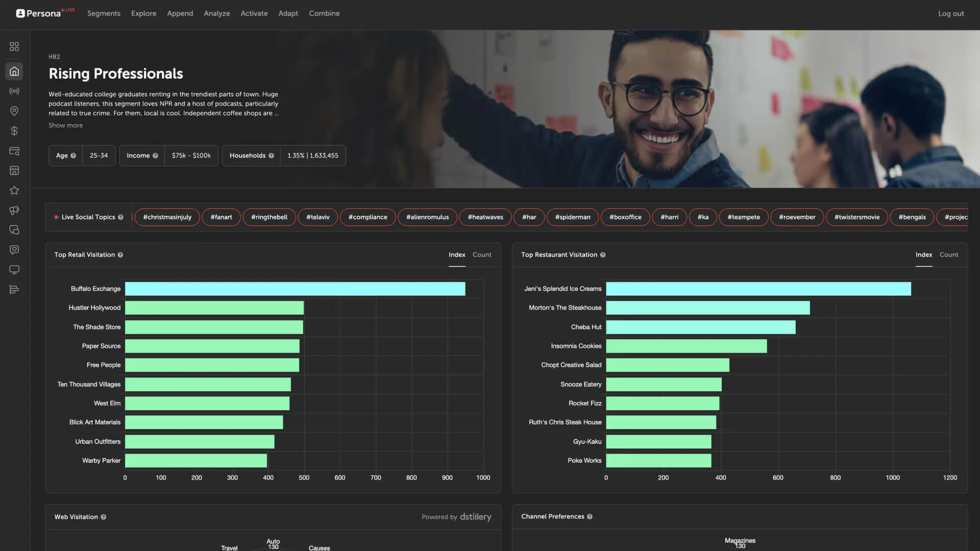Viewport: 980px width, 551px height.
Task: Switch Top Retail Visitation to Count
Action: tap(481, 255)
